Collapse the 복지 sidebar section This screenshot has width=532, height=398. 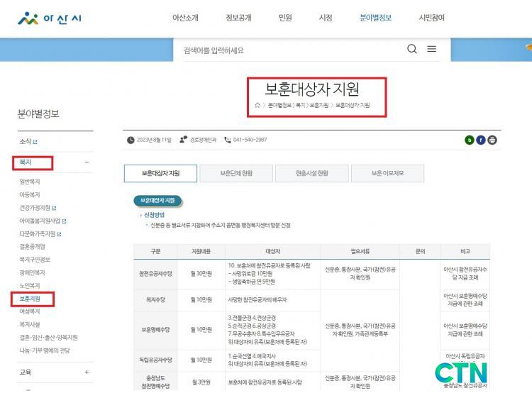point(87,162)
